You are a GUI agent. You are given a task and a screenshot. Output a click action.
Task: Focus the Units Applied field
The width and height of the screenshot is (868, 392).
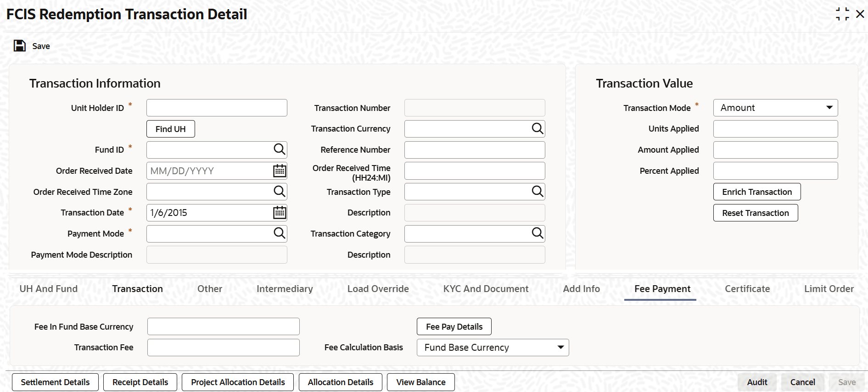pos(775,129)
